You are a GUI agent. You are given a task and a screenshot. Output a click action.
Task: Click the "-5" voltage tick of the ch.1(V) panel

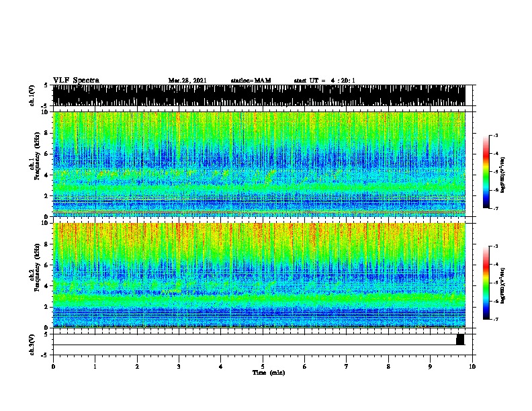(44, 106)
